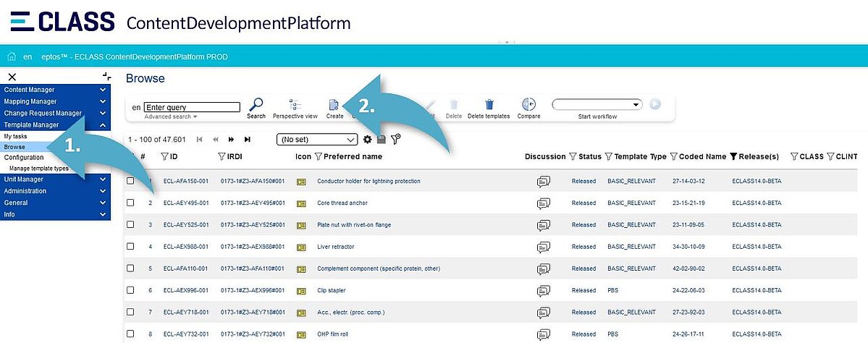This screenshot has width=868, height=343.
Task: Open the Perspective view tool
Action: point(295,105)
